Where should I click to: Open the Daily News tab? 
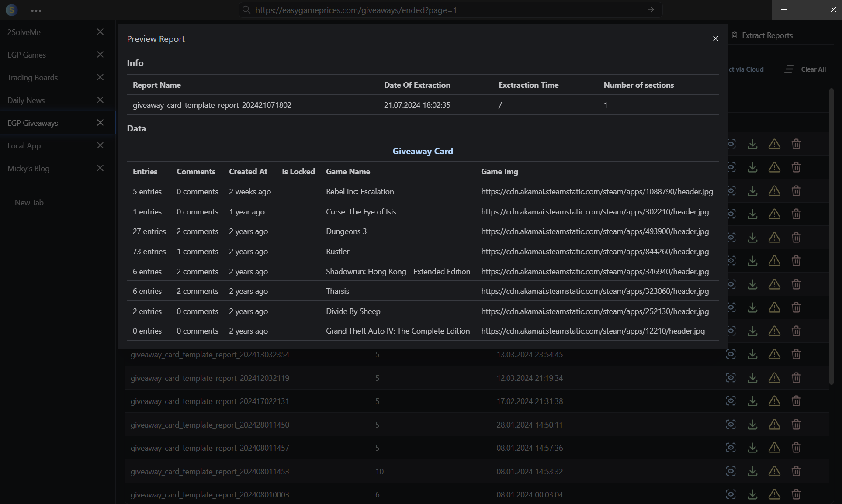click(x=26, y=100)
